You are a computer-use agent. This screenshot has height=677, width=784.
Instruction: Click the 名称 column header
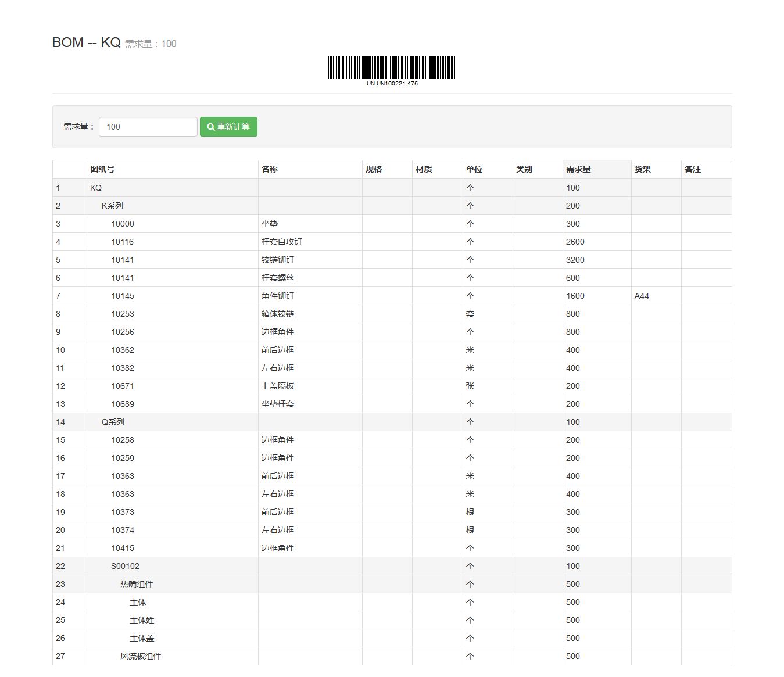click(269, 169)
